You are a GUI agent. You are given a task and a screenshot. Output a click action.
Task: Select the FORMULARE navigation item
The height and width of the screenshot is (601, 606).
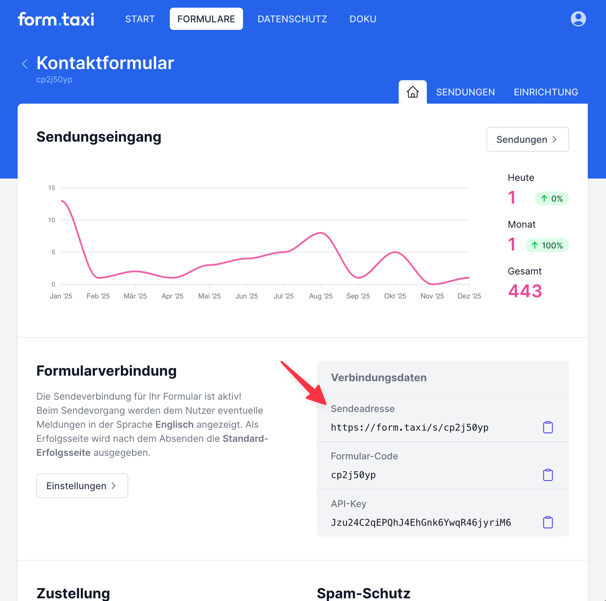[206, 19]
